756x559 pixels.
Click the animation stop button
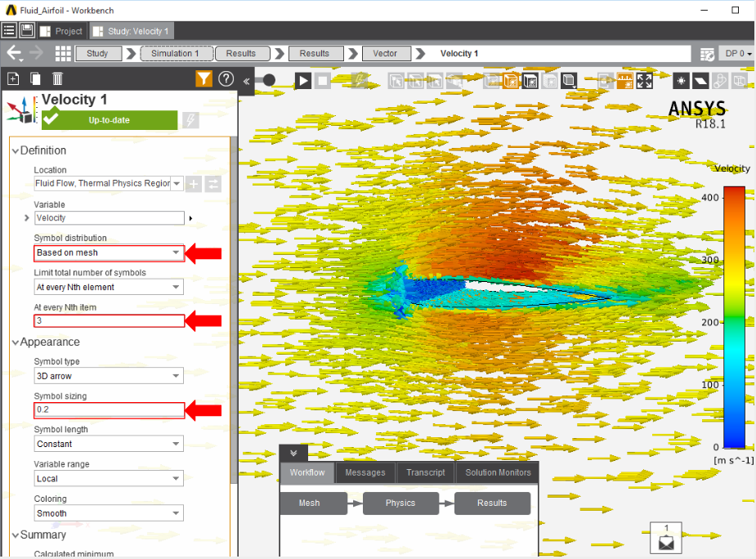pyautogui.click(x=323, y=81)
